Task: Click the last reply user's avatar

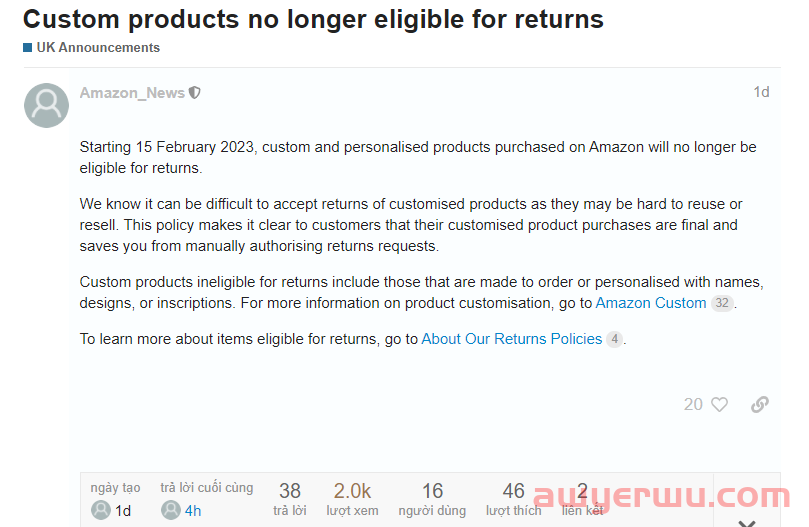Action: [x=171, y=510]
